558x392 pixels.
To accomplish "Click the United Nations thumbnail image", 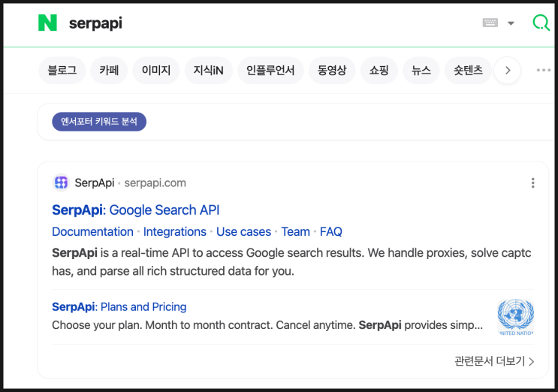I will [516, 318].
